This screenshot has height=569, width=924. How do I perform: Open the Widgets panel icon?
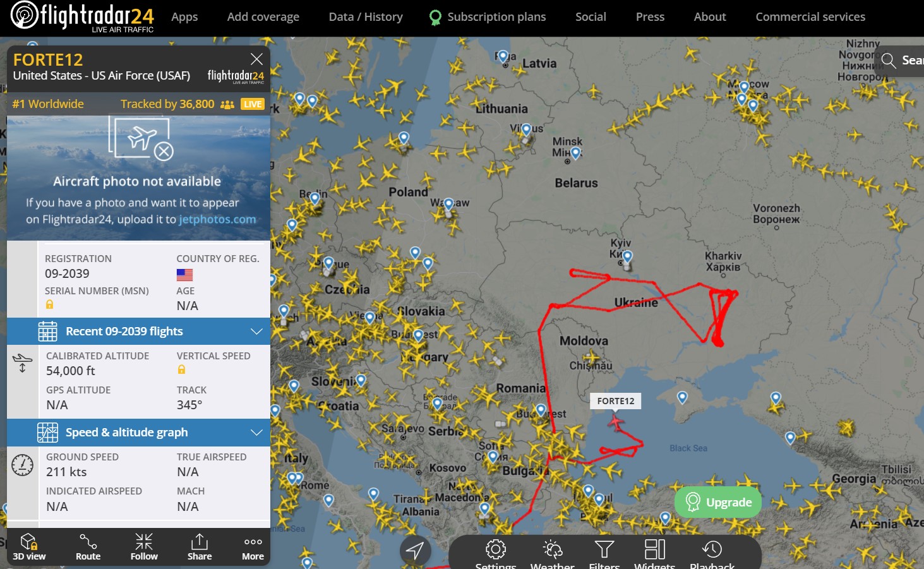[x=655, y=549]
